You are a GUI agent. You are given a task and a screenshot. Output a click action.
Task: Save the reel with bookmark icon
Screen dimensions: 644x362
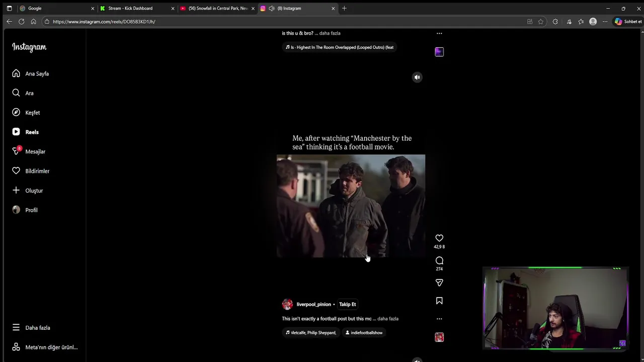(x=439, y=301)
